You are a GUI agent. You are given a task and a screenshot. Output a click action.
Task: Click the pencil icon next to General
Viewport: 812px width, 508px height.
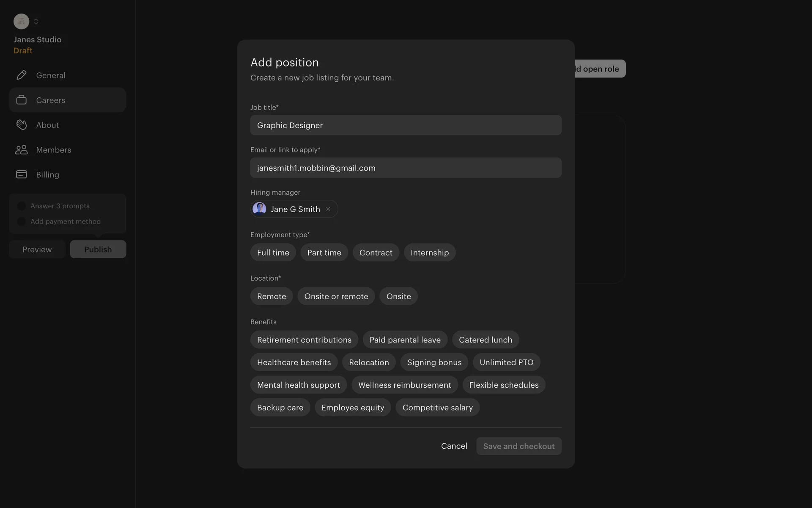tap(21, 75)
